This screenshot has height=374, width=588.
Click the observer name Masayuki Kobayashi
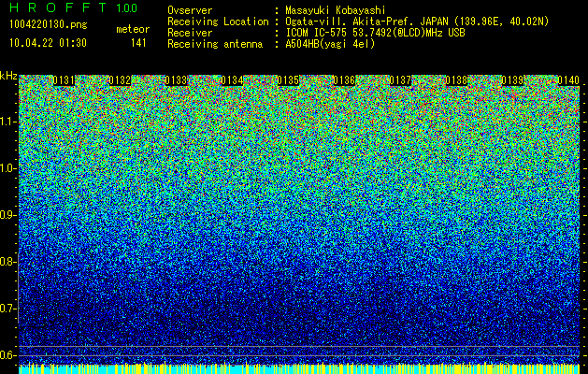pyautogui.click(x=336, y=10)
